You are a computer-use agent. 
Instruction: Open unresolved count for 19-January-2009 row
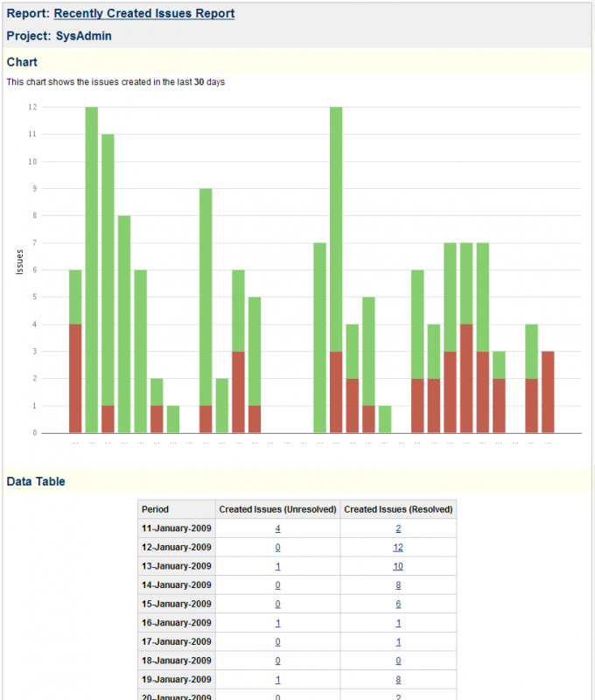tap(277, 679)
